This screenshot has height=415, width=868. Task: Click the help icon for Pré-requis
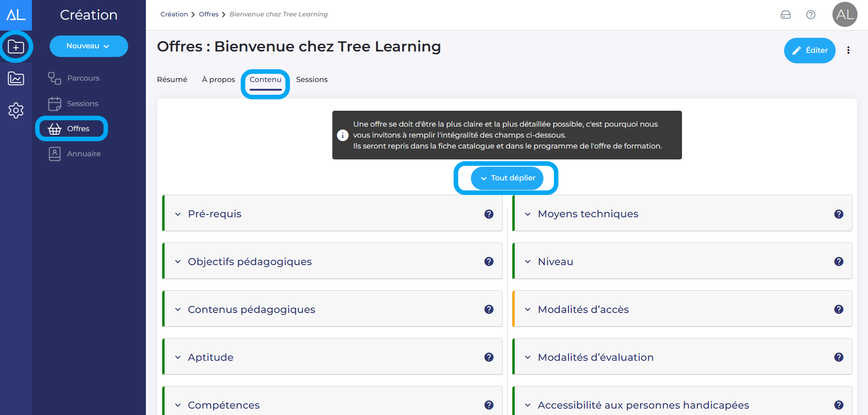coord(489,214)
